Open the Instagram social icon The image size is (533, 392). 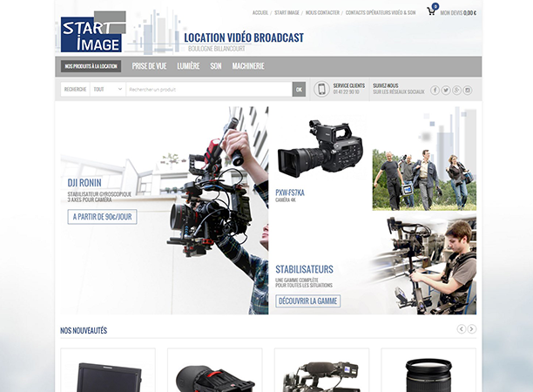coord(468,90)
